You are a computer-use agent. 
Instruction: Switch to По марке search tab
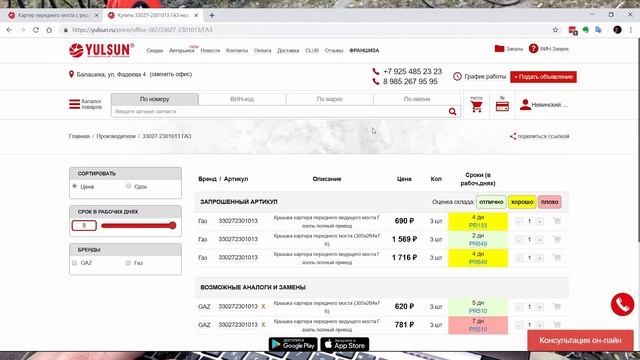329,99
